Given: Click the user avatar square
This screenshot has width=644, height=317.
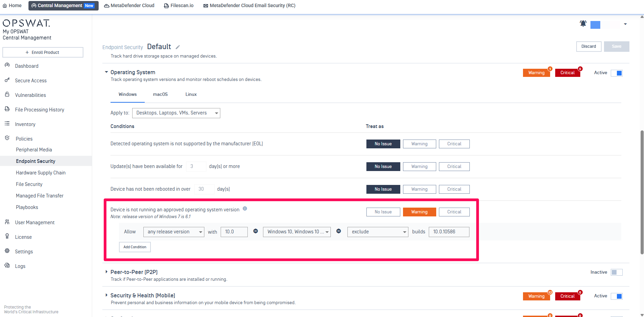Looking at the screenshot, I should pos(595,25).
